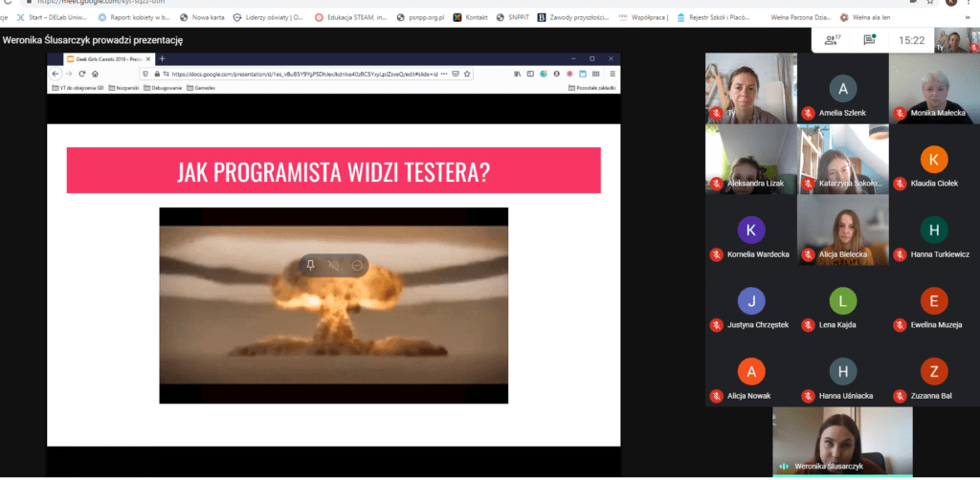Click the 15:22 meeting clock
The image size is (980, 480).
[x=911, y=40]
